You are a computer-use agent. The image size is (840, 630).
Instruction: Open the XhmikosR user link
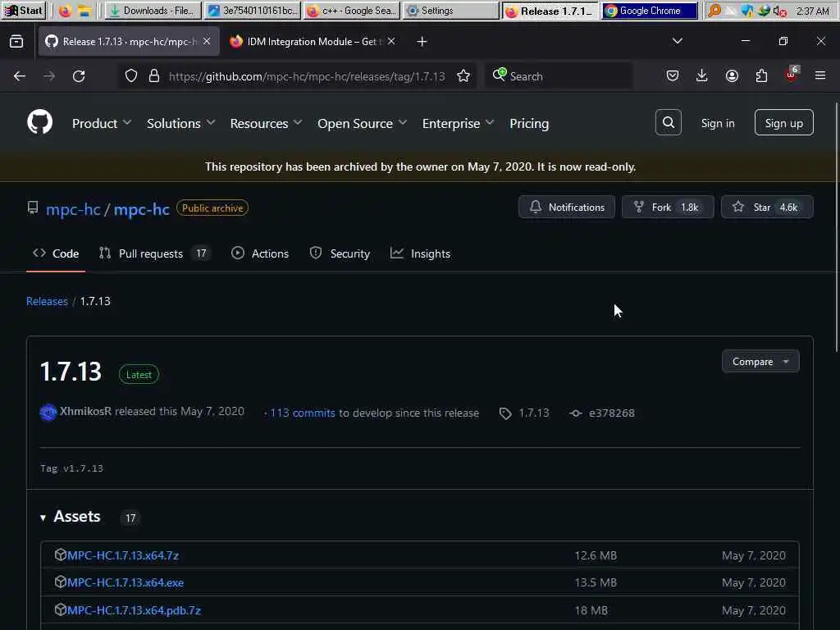[x=85, y=411]
